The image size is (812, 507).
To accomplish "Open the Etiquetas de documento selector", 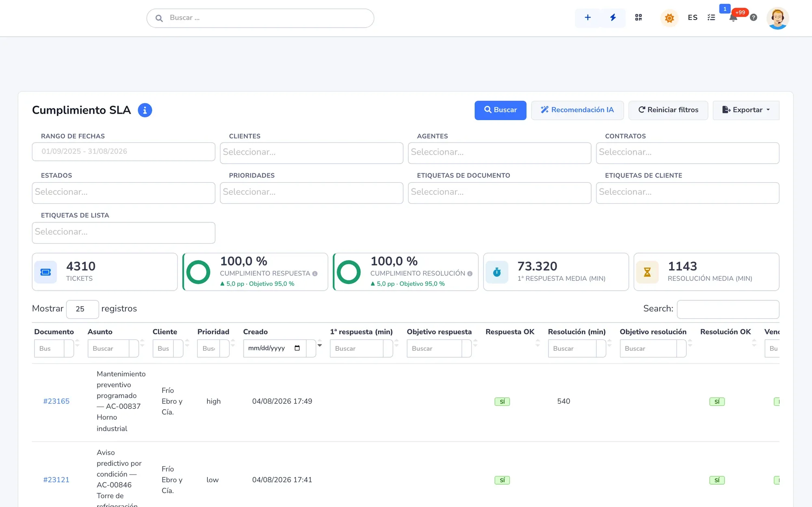I will [x=499, y=193].
